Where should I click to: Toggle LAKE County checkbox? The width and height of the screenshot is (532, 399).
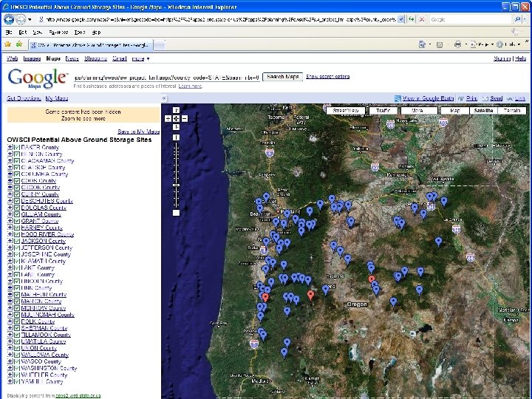coord(16,267)
